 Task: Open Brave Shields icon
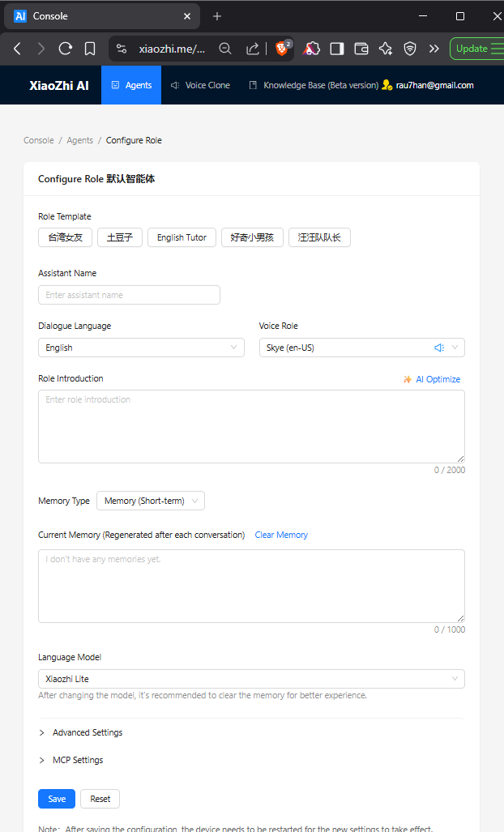tap(282, 49)
